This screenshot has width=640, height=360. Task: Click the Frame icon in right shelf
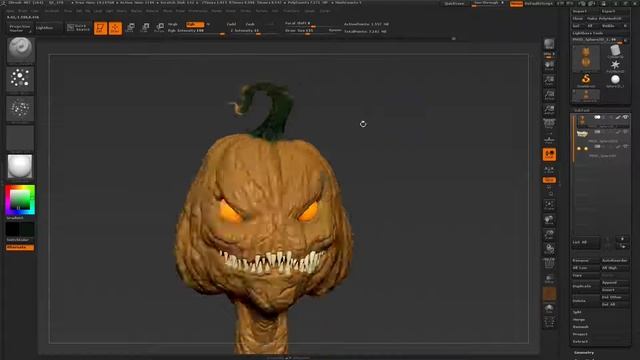point(549,205)
